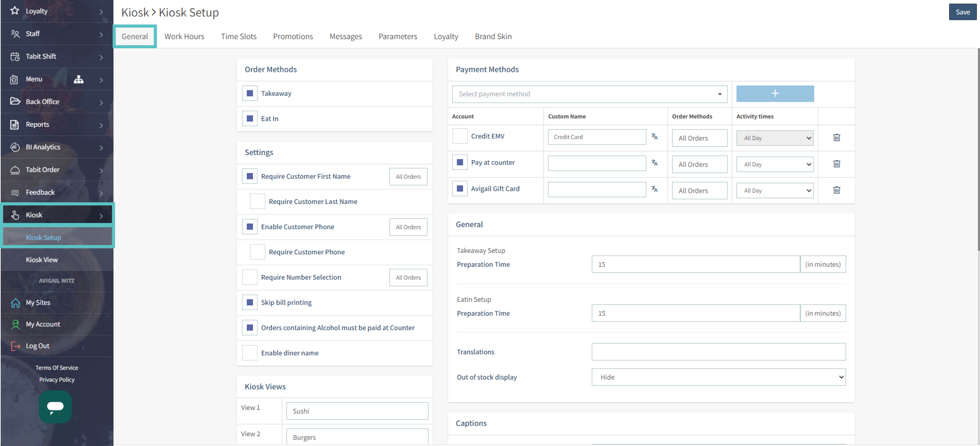Click the Log Out icon
The width and height of the screenshot is (980, 446).
tap(15, 346)
